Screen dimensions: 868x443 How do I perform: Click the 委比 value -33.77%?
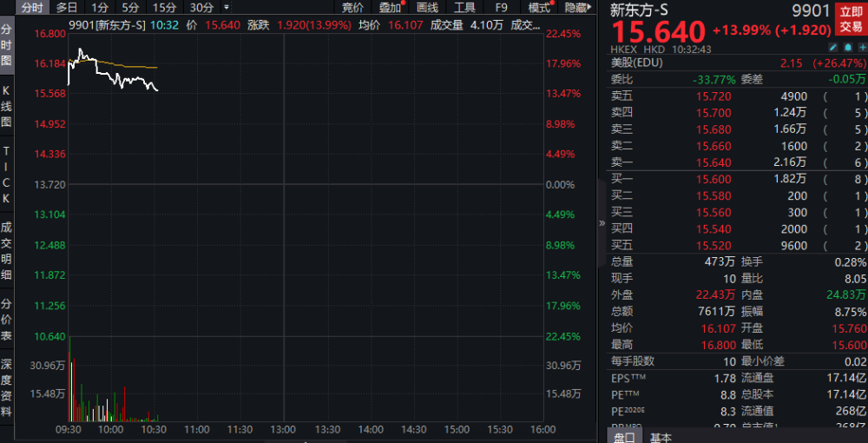(714, 79)
